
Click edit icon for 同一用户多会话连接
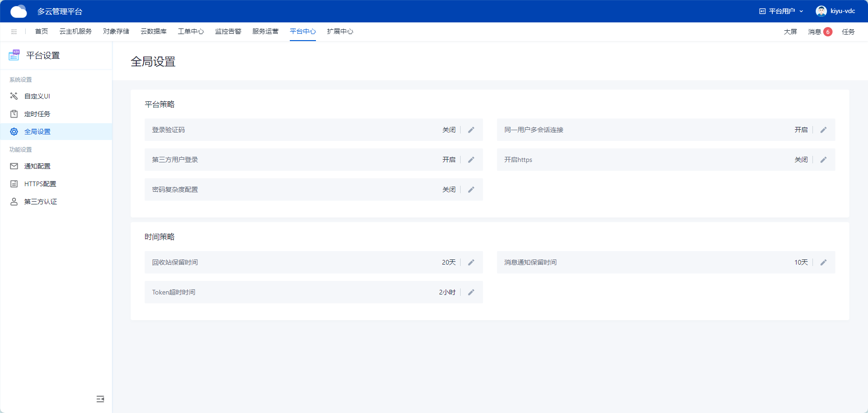(x=824, y=130)
